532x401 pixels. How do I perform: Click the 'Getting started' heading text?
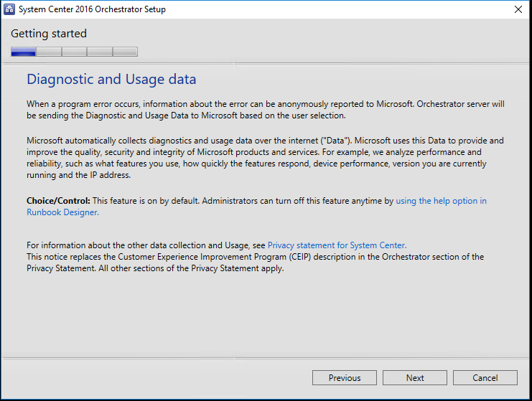(49, 34)
